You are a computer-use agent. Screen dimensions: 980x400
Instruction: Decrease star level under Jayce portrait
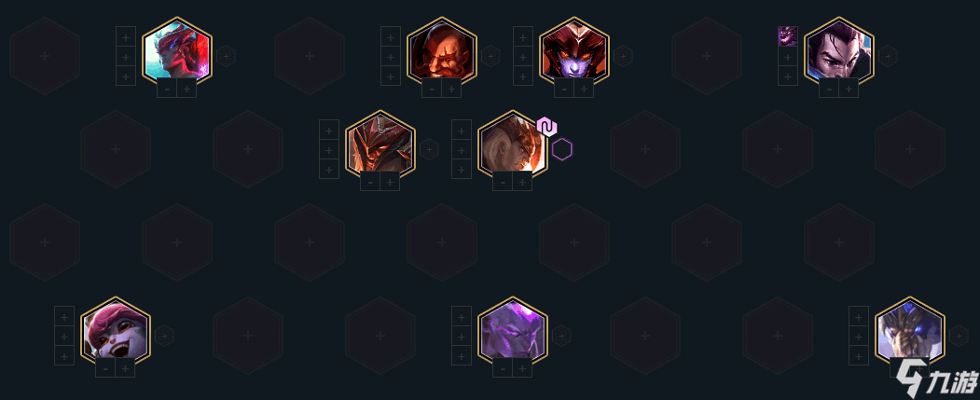829,89
